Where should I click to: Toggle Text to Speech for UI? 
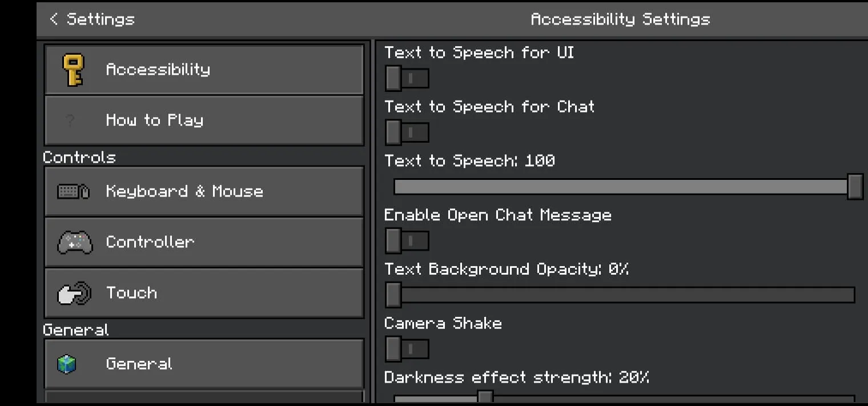coord(407,78)
